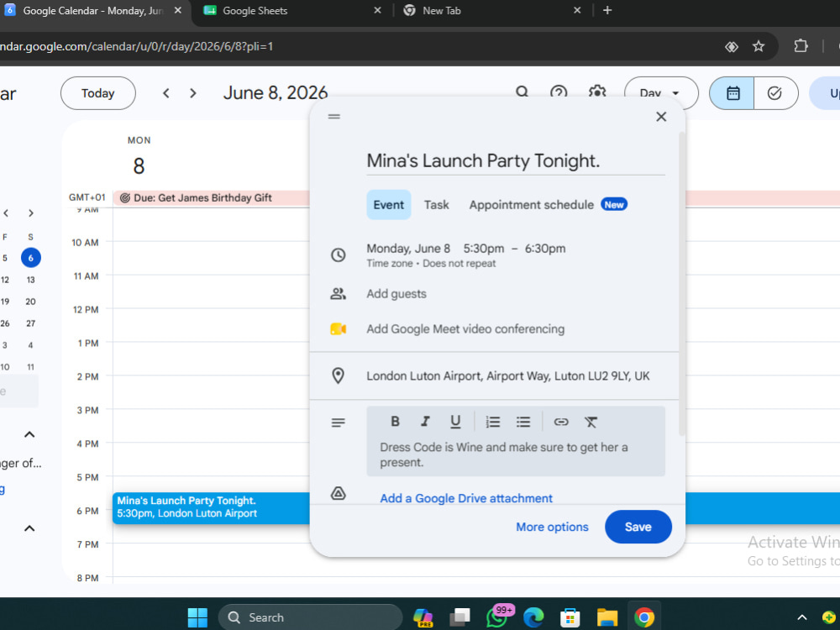The height and width of the screenshot is (630, 840).
Task: Open File Explorer from taskbar
Action: pyautogui.click(x=607, y=617)
